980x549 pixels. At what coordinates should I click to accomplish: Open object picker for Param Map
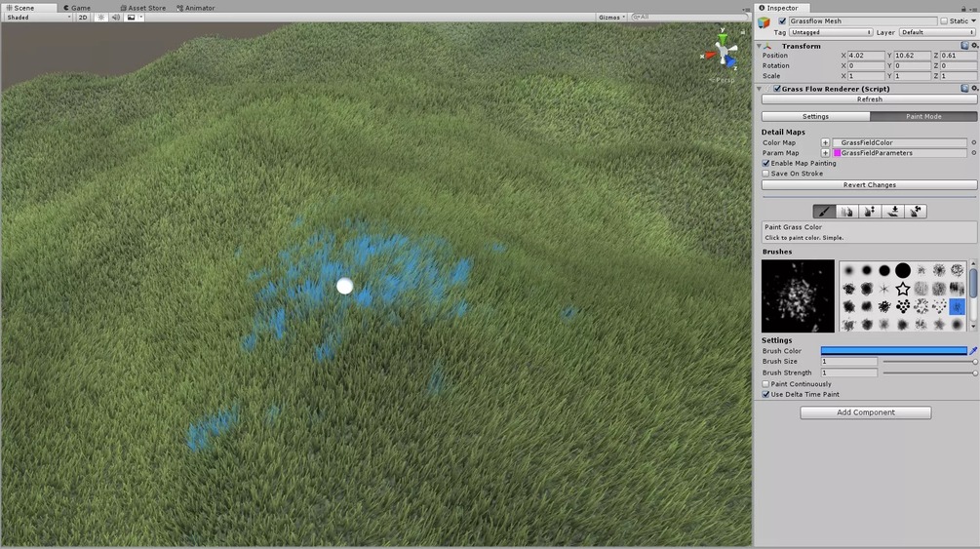click(x=973, y=152)
